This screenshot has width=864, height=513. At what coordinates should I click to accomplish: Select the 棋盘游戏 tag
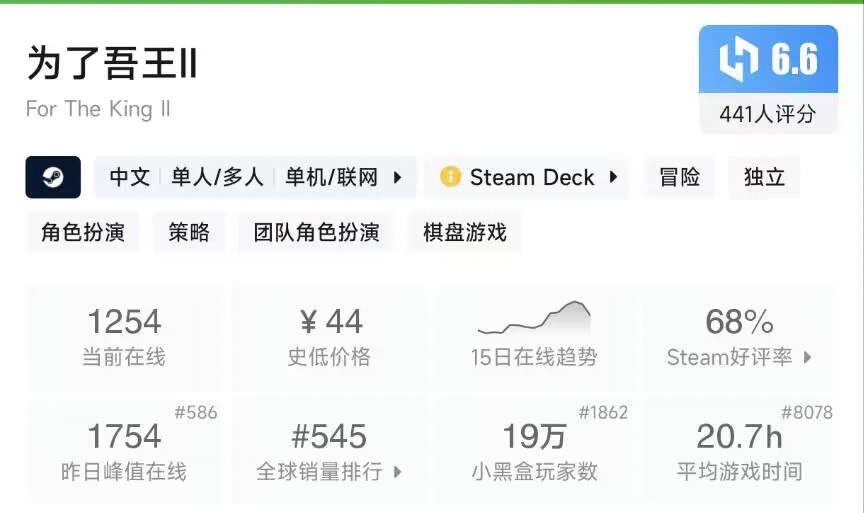coord(464,233)
